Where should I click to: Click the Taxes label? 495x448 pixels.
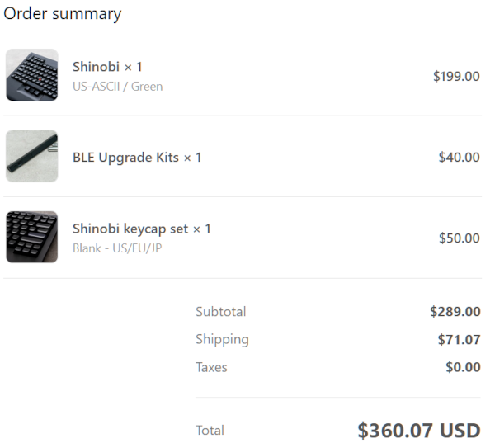tap(211, 367)
